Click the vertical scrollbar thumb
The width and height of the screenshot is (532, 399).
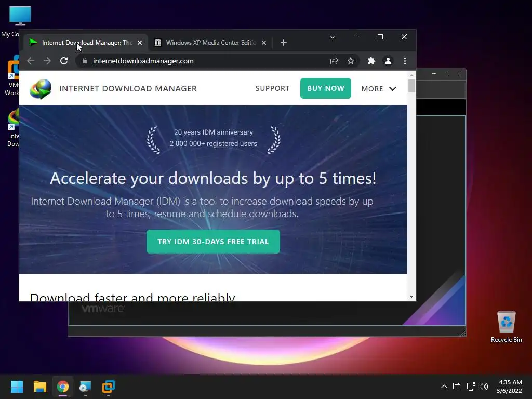tap(411, 86)
